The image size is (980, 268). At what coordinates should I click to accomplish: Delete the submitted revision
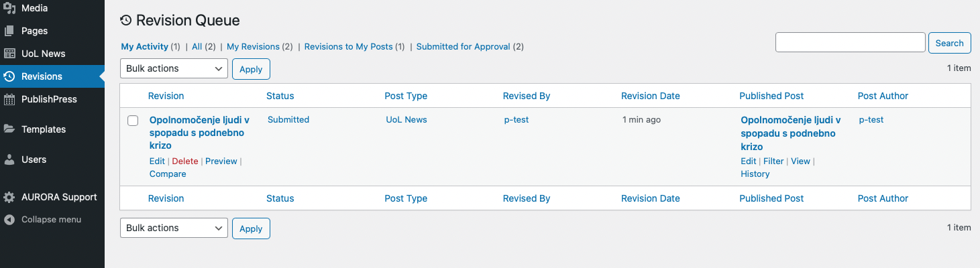tap(185, 161)
